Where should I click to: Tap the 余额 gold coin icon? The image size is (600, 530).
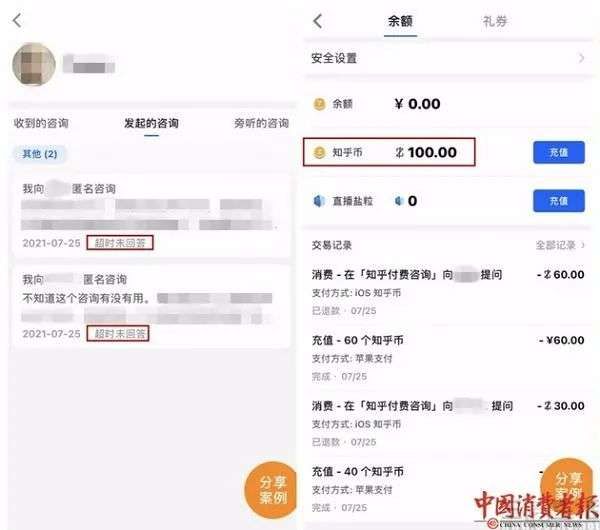tap(320, 104)
